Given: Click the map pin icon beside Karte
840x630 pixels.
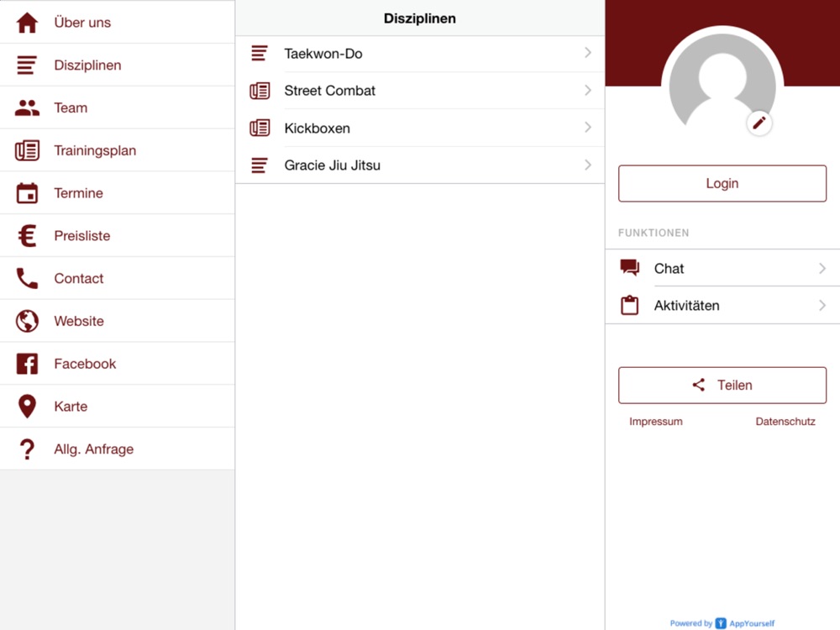Looking at the screenshot, I should [28, 406].
